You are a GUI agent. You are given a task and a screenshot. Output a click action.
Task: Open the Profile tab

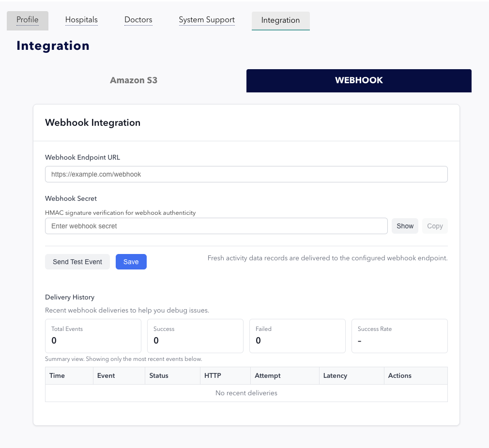28,20
